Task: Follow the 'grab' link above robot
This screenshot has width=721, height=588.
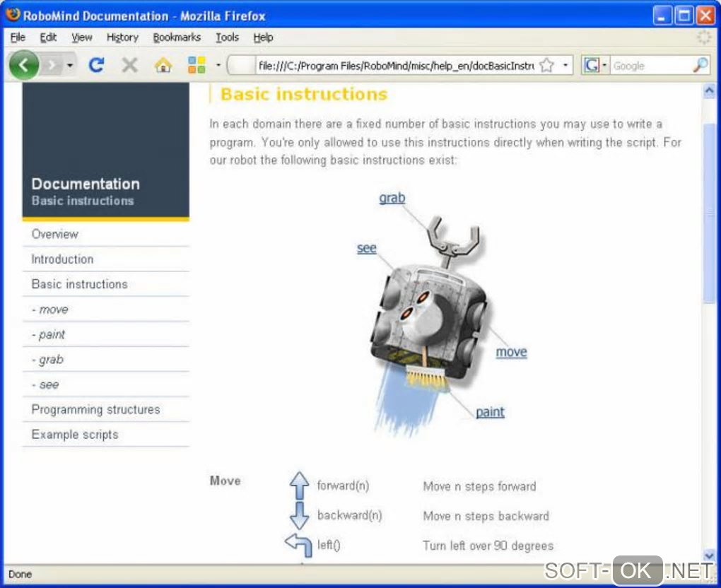Action: 392,198
